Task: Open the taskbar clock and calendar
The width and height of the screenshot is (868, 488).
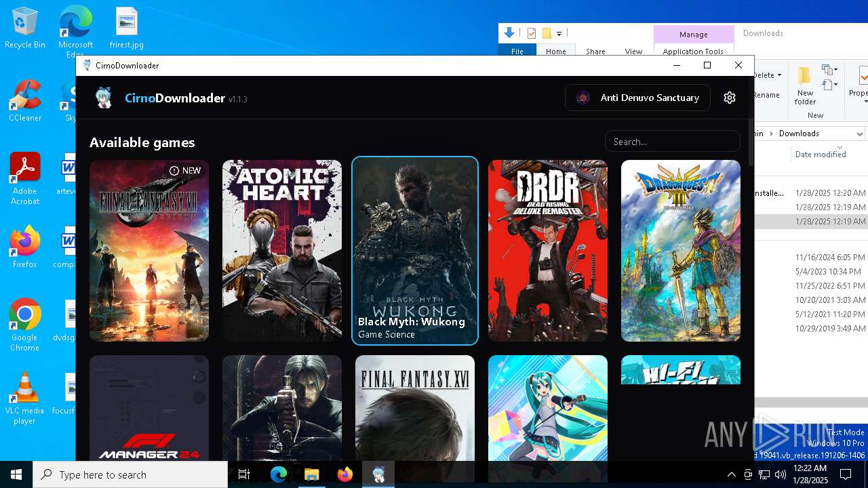Action: (810, 474)
